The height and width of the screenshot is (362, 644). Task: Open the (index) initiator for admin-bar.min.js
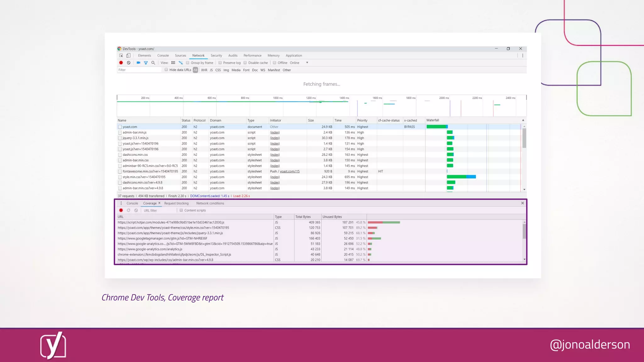click(275, 133)
